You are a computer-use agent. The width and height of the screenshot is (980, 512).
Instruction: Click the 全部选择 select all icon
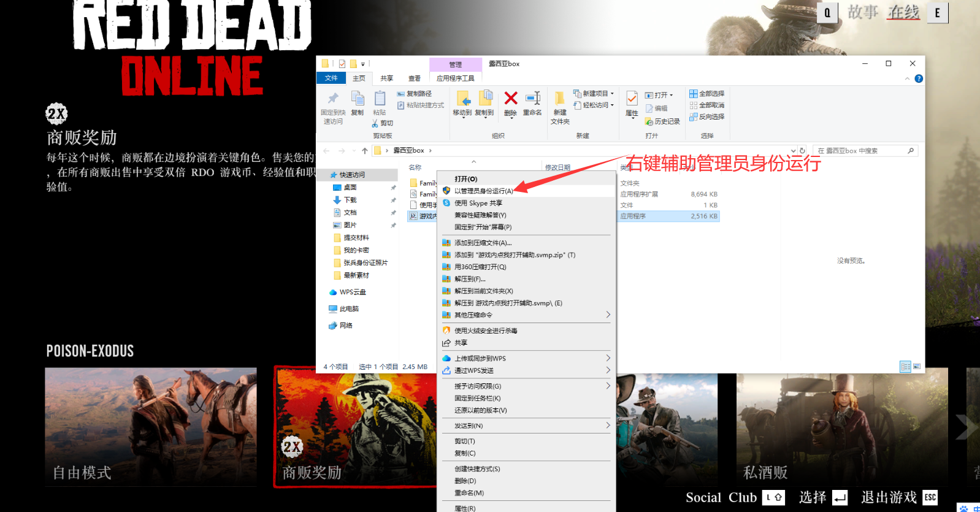pyautogui.click(x=706, y=94)
